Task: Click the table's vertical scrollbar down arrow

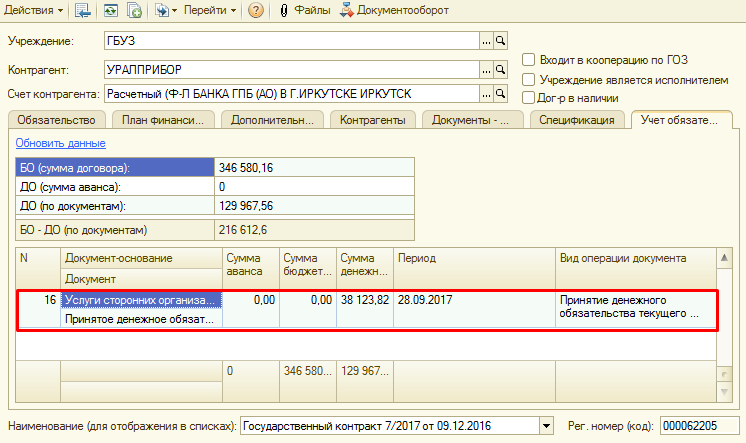Action: point(724,372)
